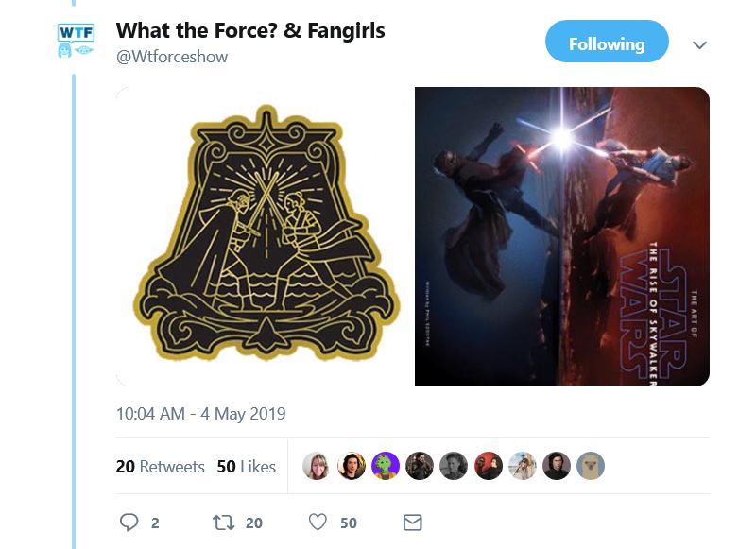The height and width of the screenshot is (549, 756).
Task: Click the retweet arrows icon
Action: coord(223,523)
